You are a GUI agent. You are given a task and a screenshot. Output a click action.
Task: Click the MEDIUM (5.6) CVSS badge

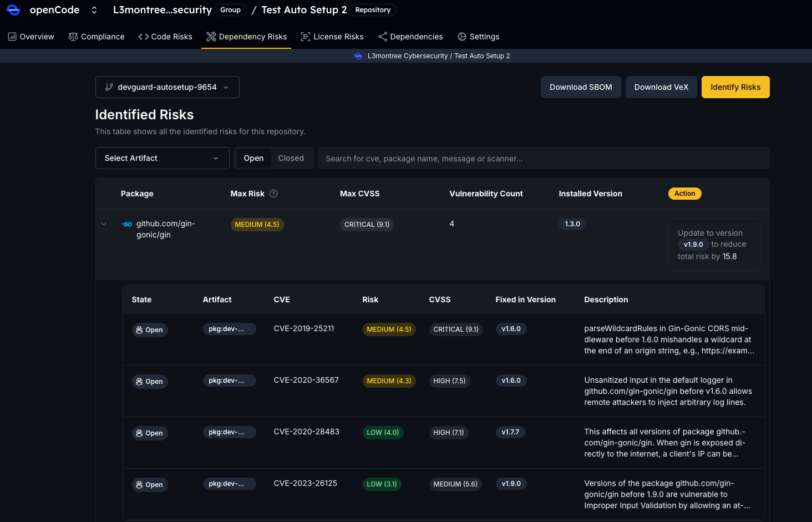click(455, 484)
